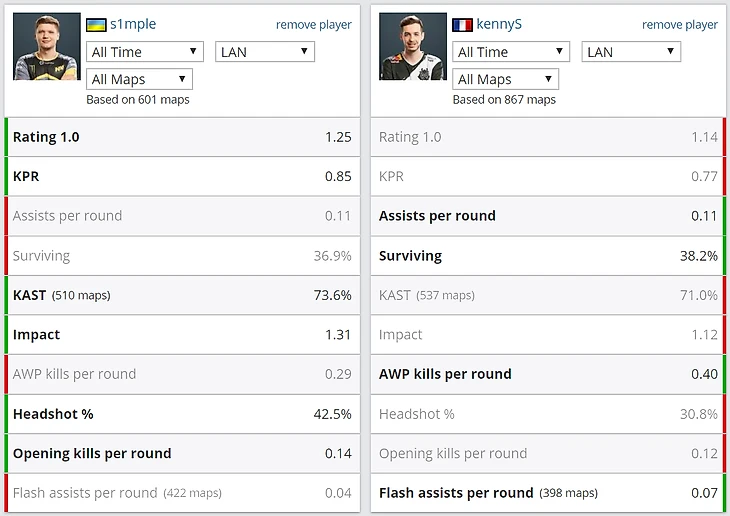Image resolution: width=730 pixels, height=516 pixels.
Task: Click s1mple's player photo
Action: (46, 46)
